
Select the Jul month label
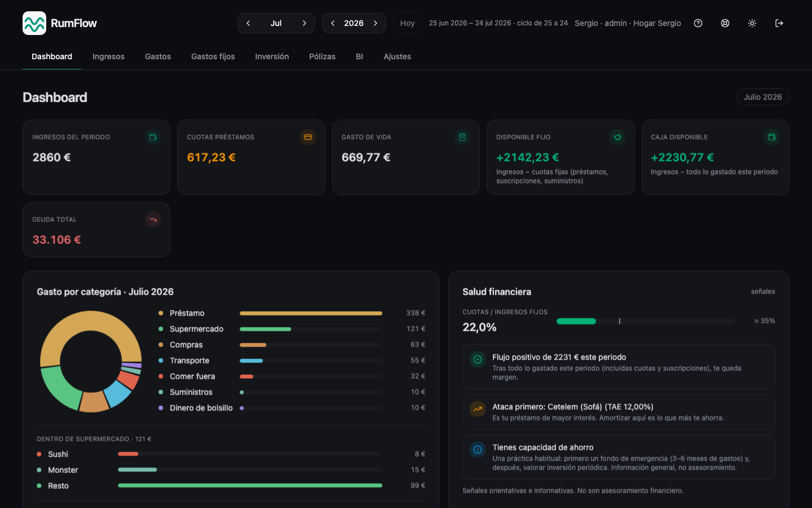point(276,23)
